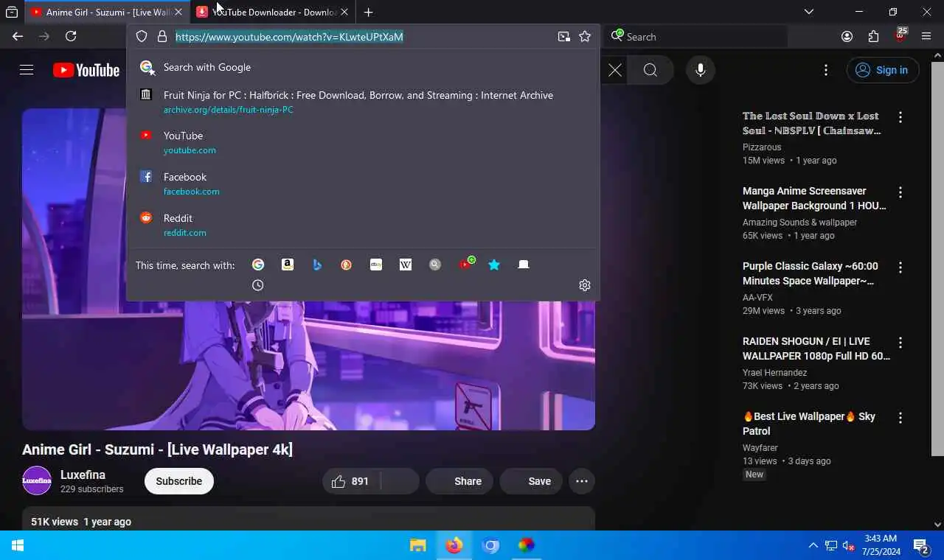Search open tabs with the tab icon

[524, 265]
